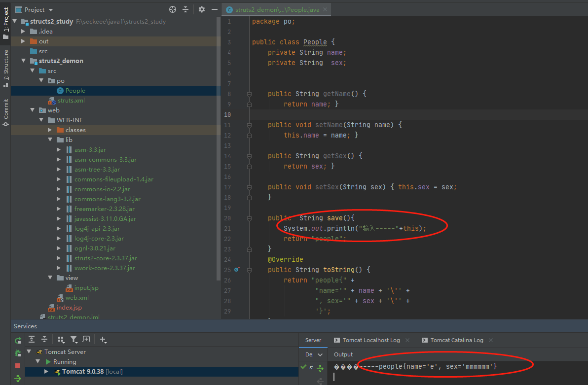The height and width of the screenshot is (385, 588).
Task: Expand the classes folder
Action: tap(50, 130)
